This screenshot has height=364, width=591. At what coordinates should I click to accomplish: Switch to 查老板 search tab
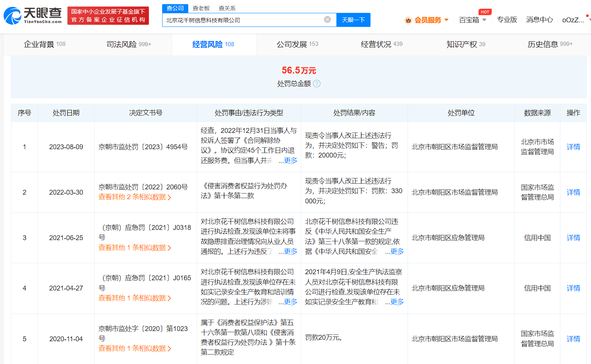[201, 8]
